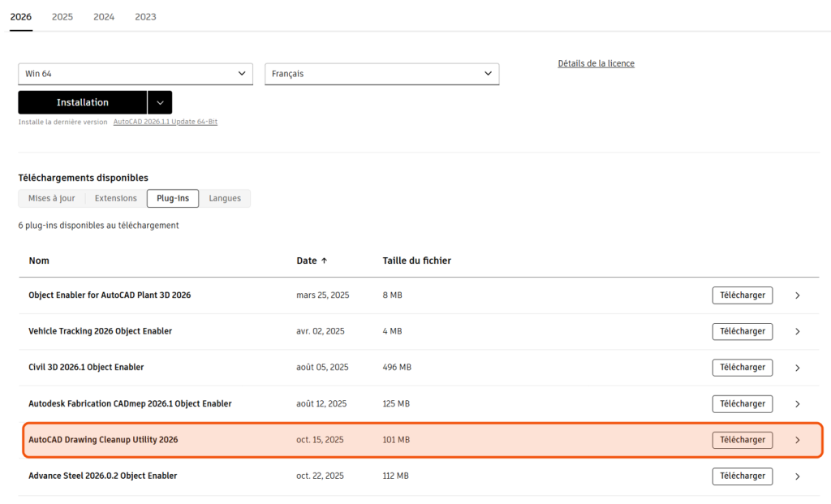Viewport: 831px width, 504px height.
Task: Expand chevron for Civil 3D 2026.1 row
Action: 797,368
